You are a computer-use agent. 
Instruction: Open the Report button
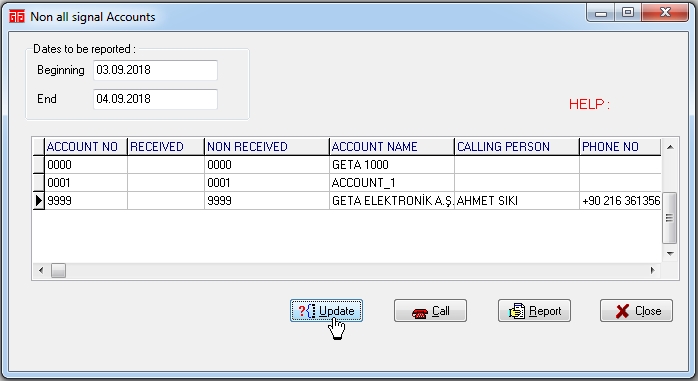tap(534, 311)
